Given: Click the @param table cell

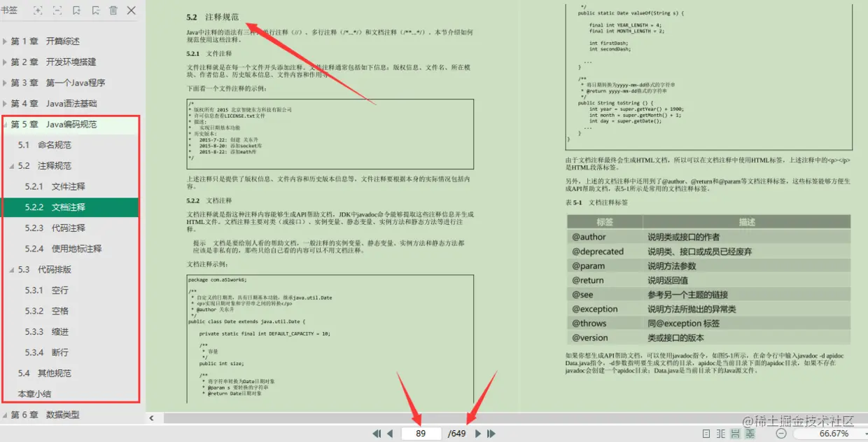Looking at the screenshot, I should [x=603, y=265].
